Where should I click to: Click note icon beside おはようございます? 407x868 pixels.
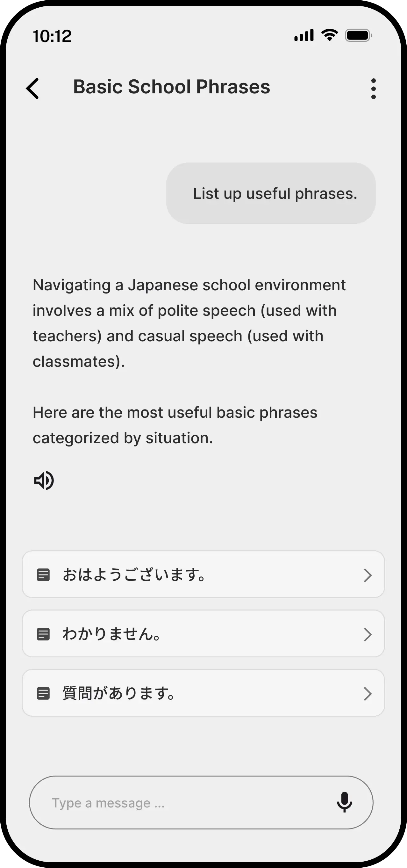click(x=43, y=575)
